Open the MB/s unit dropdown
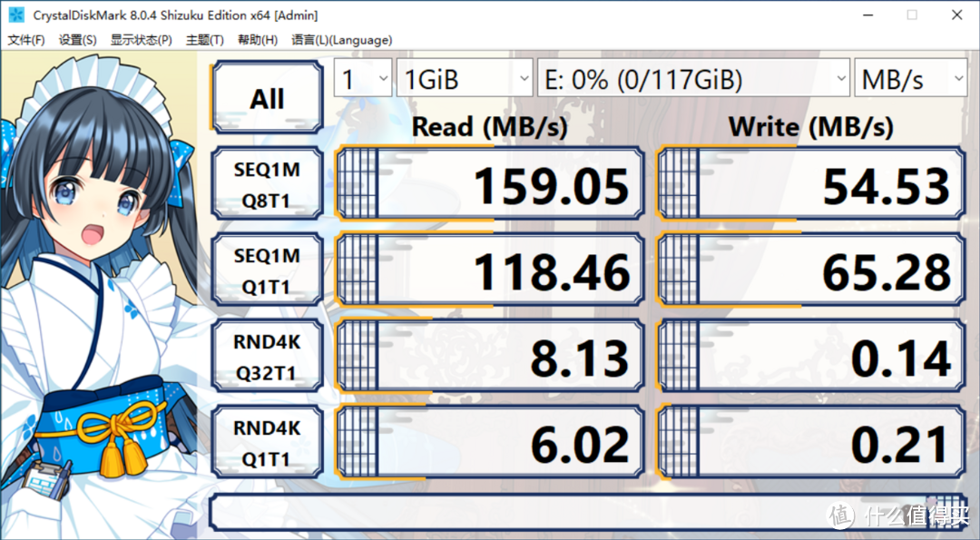980x540 pixels. click(911, 78)
